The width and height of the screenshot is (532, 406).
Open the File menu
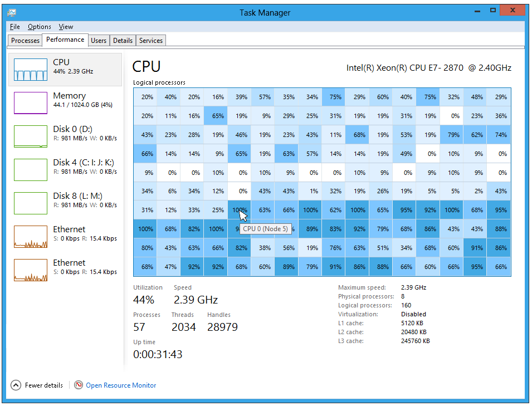[x=14, y=26]
